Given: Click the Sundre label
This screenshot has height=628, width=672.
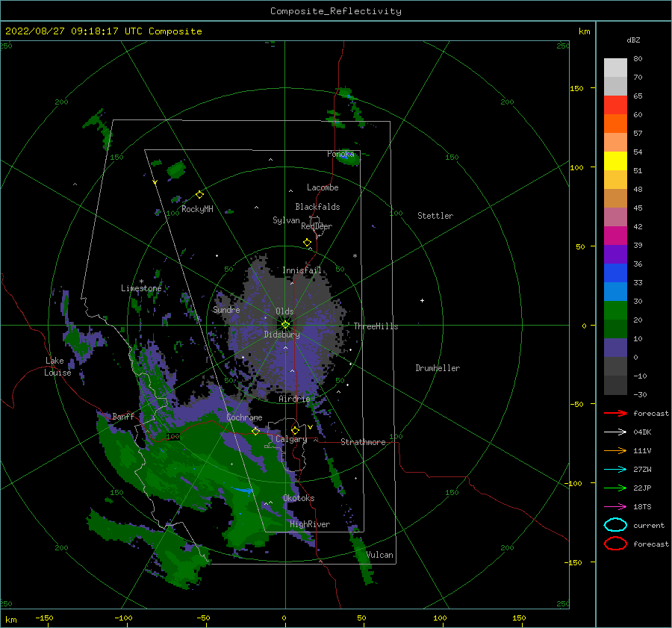Looking at the screenshot, I should 226,309.
